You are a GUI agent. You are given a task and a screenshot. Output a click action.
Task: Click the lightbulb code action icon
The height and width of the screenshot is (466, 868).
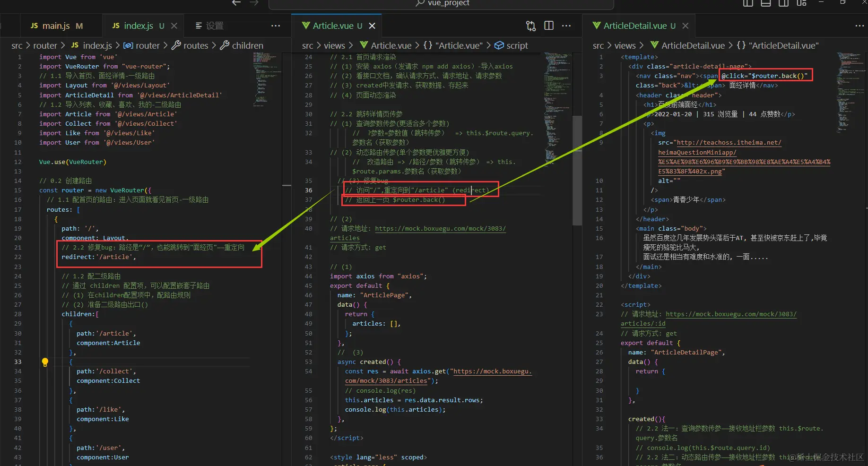[45, 362]
